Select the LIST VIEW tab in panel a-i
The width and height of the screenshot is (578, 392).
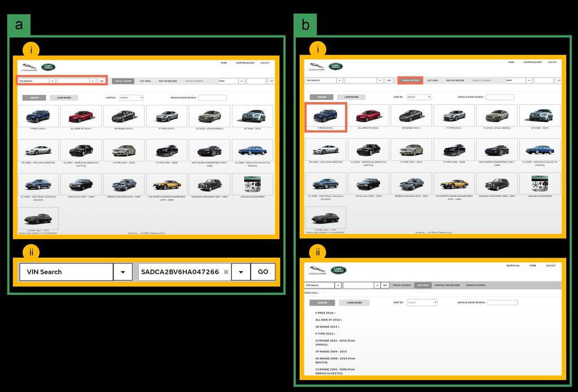[x=145, y=81]
